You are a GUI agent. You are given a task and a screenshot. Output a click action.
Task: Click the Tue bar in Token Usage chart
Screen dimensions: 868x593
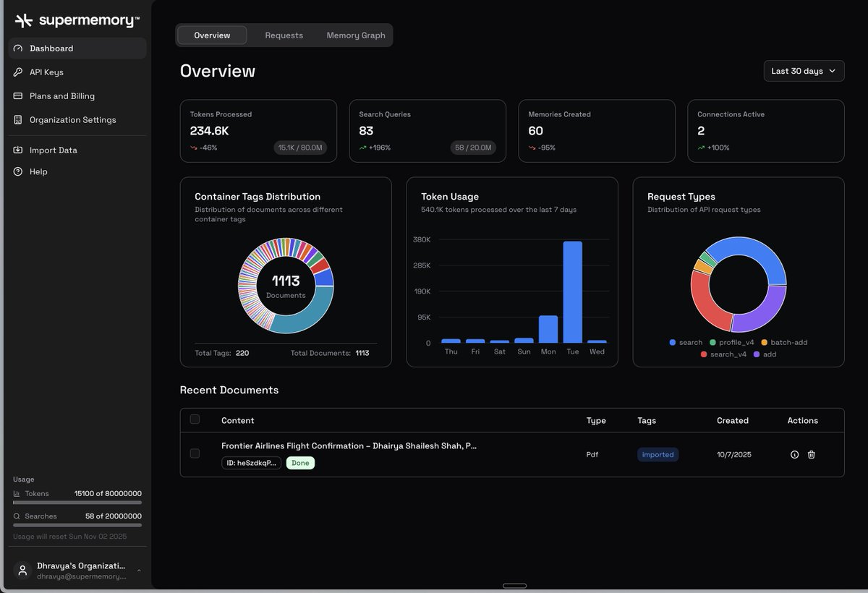click(573, 292)
